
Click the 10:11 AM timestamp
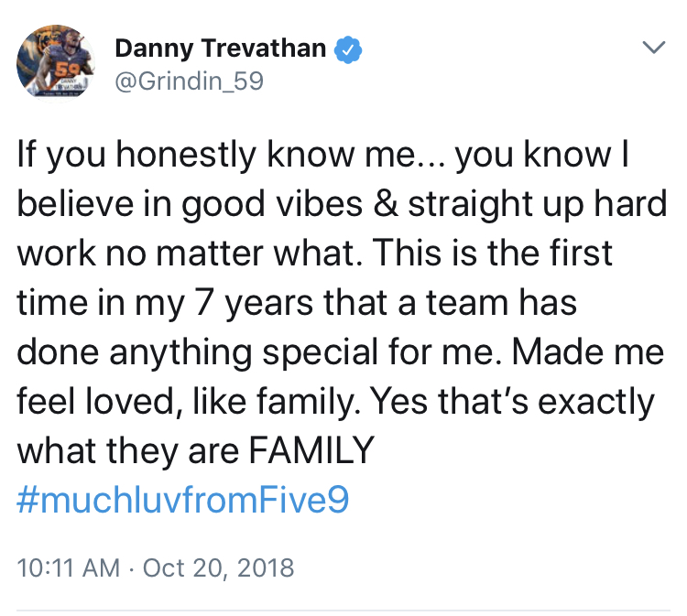(x=69, y=567)
